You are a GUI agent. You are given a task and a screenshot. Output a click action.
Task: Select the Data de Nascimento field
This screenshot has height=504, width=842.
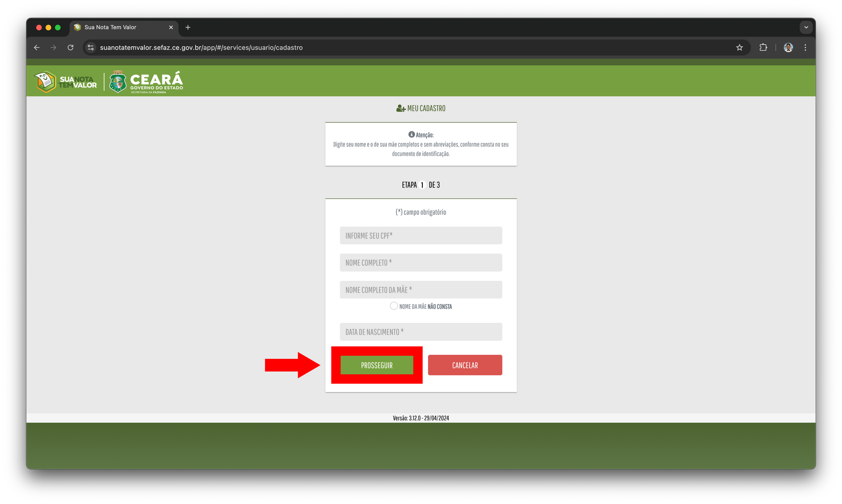421,332
